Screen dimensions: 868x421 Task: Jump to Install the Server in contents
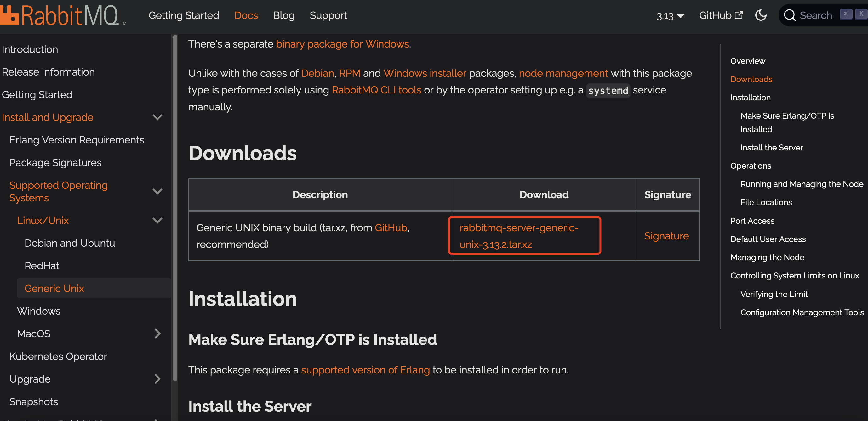coord(771,147)
